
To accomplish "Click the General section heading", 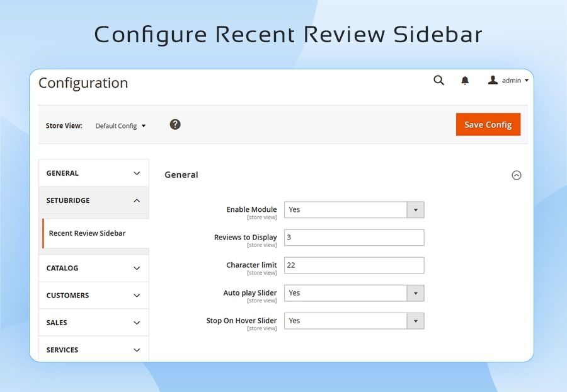I will tap(181, 175).
